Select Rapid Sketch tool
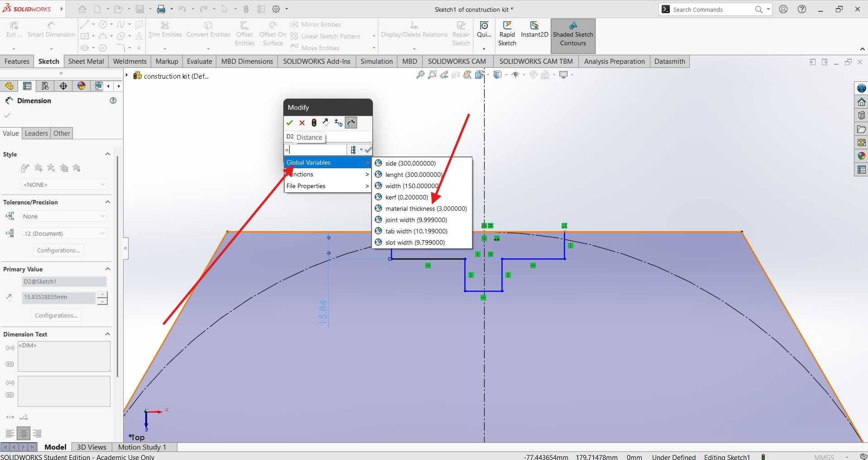 click(x=507, y=34)
